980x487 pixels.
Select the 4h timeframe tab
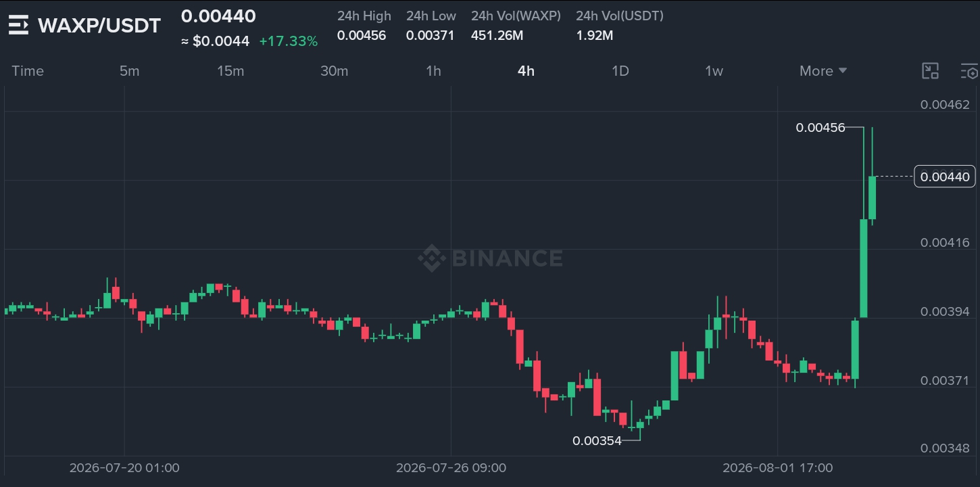526,71
